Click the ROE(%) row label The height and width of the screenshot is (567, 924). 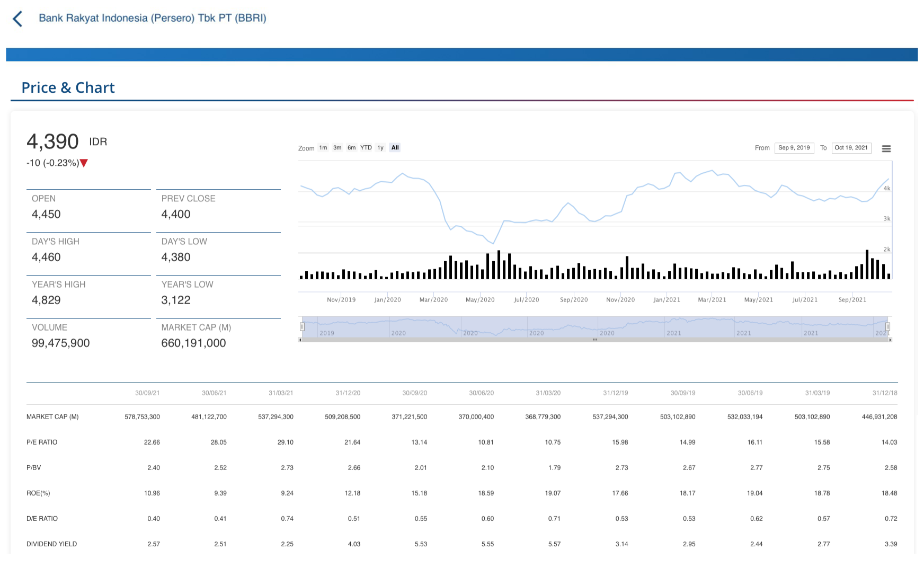pos(38,493)
